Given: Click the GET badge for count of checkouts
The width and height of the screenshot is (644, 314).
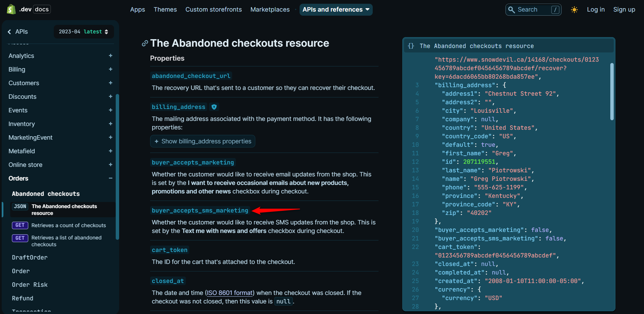Looking at the screenshot, I should (x=20, y=225).
